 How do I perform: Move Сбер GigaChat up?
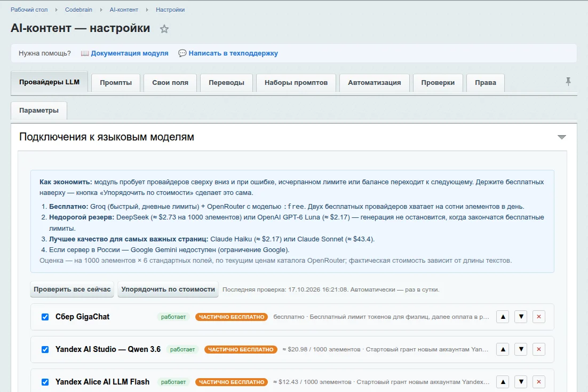coord(503,317)
